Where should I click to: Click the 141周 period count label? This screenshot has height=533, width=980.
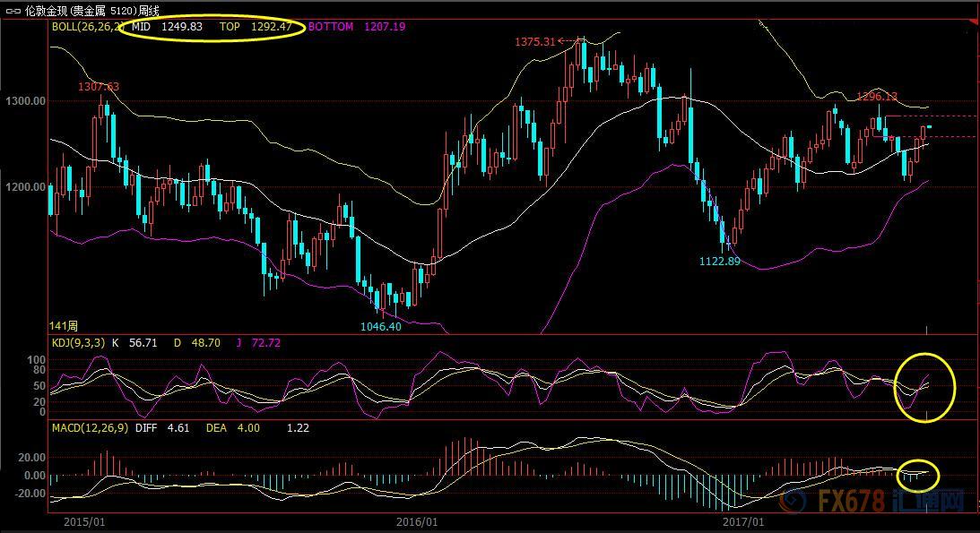tap(64, 325)
